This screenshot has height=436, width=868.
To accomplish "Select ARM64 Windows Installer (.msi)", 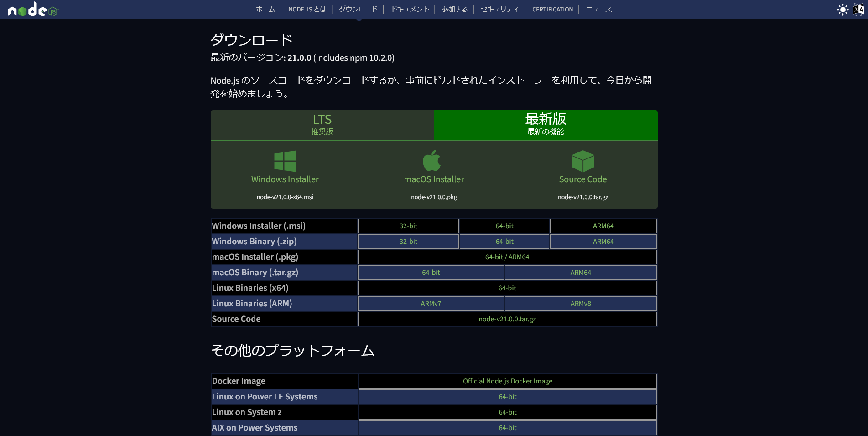I will [x=603, y=226].
